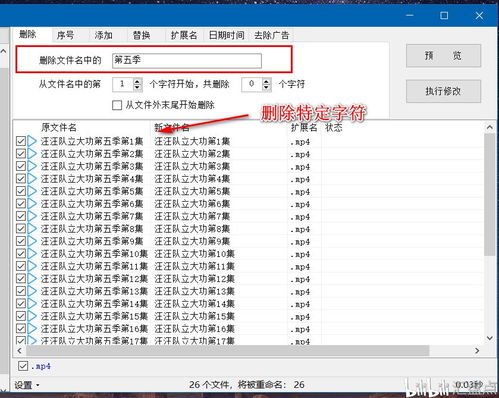The height and width of the screenshot is (398, 499).
Task: Click the horizontal scrollbar thumb of file list
Action: pos(228,351)
